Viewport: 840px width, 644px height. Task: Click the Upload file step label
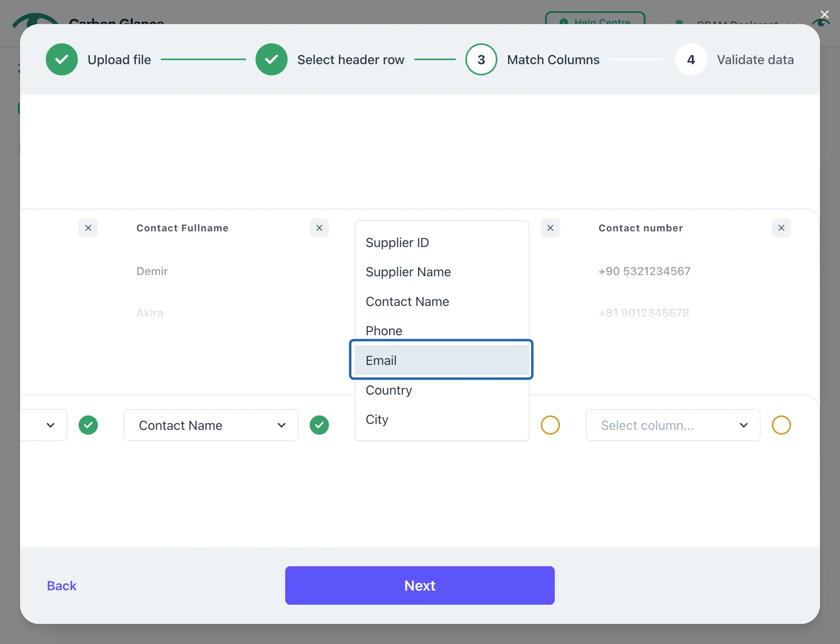[x=119, y=59]
